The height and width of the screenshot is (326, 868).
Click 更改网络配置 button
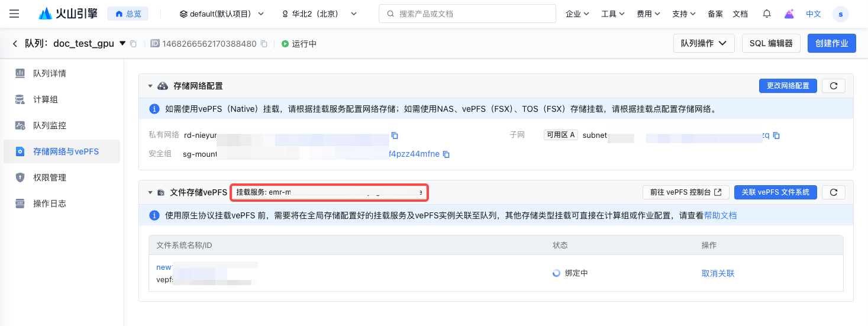click(x=788, y=86)
